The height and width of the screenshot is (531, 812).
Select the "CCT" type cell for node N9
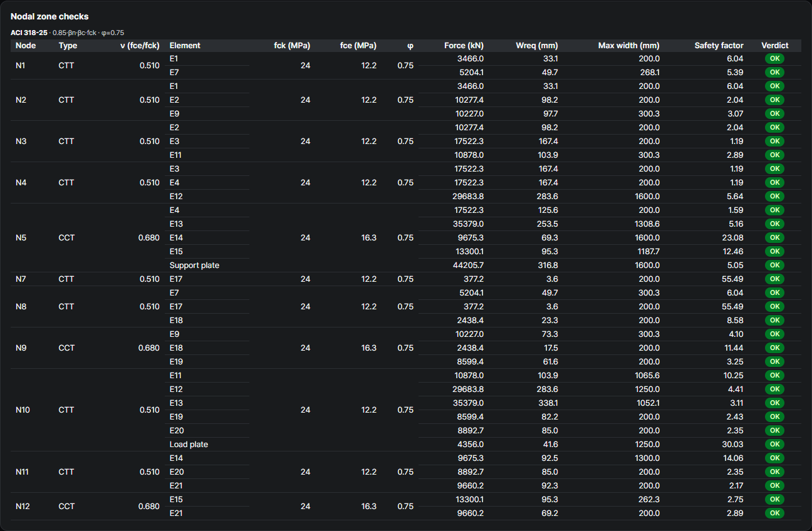(66, 348)
